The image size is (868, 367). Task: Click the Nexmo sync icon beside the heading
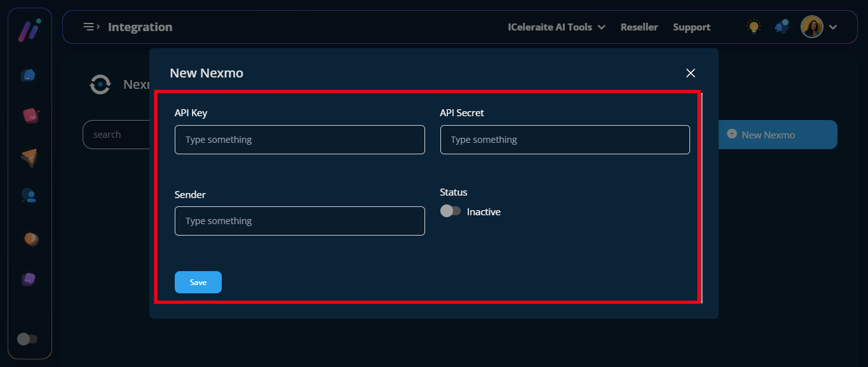tap(100, 84)
